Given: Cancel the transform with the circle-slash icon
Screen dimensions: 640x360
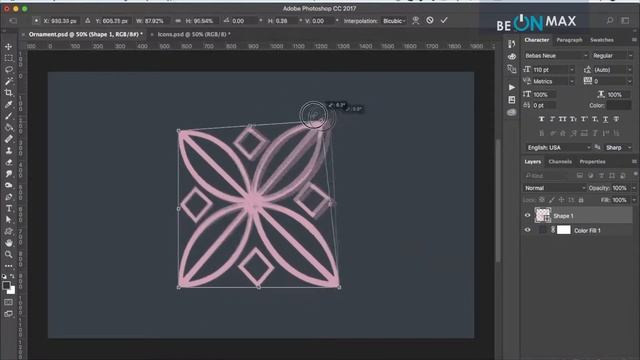Looking at the screenshot, I should [430, 20].
